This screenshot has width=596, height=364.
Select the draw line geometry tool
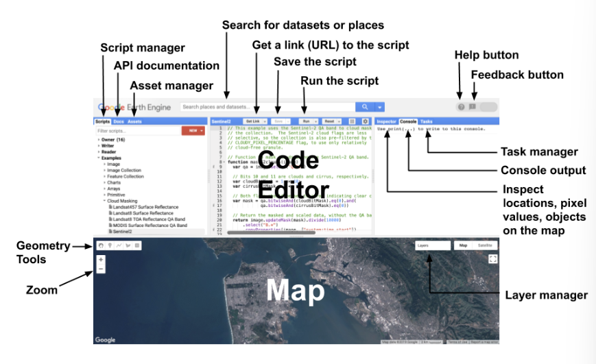tap(119, 245)
